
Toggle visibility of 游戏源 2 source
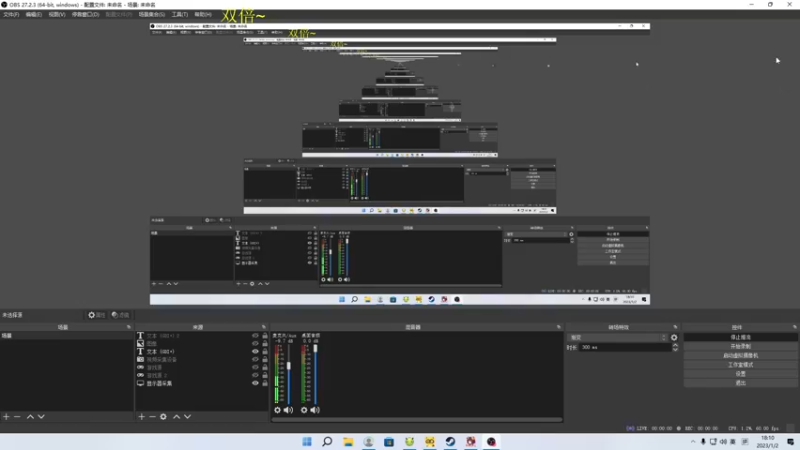click(x=255, y=376)
